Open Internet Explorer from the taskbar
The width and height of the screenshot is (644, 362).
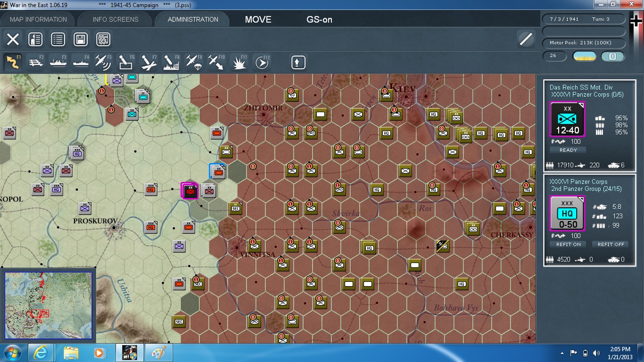coord(41,353)
